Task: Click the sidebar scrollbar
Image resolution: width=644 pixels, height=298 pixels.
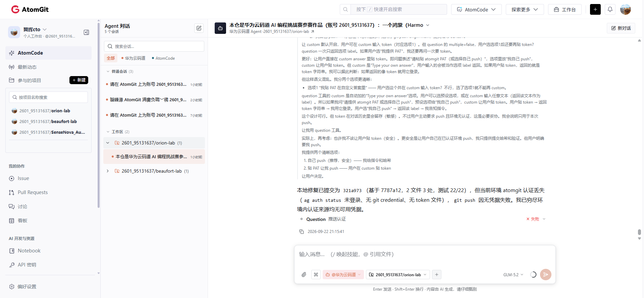Action: coord(98,116)
